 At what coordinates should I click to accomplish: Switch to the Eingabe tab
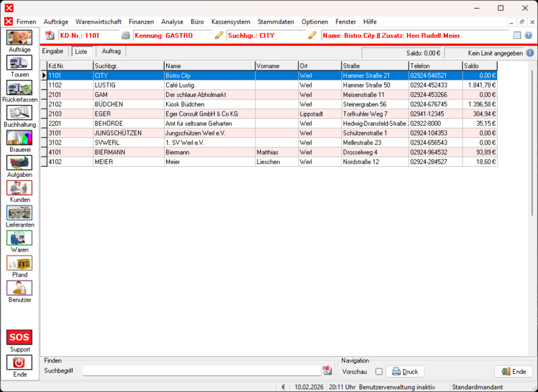[54, 50]
